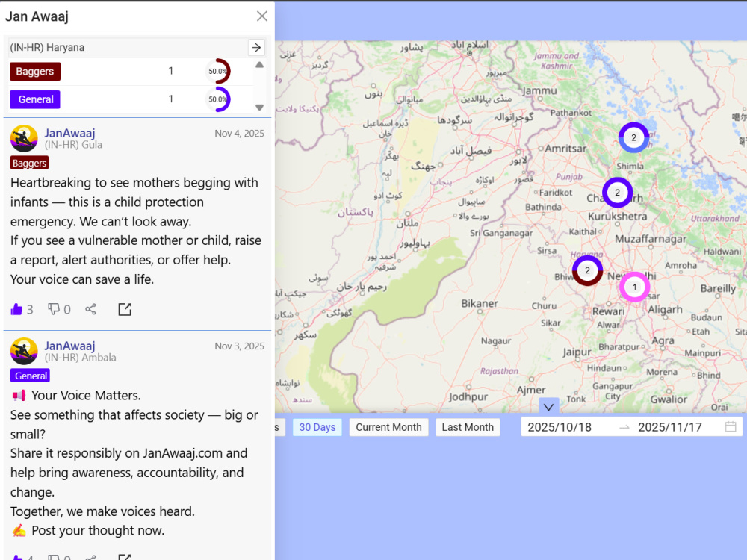Click the Jammu label on the map

[539, 90]
